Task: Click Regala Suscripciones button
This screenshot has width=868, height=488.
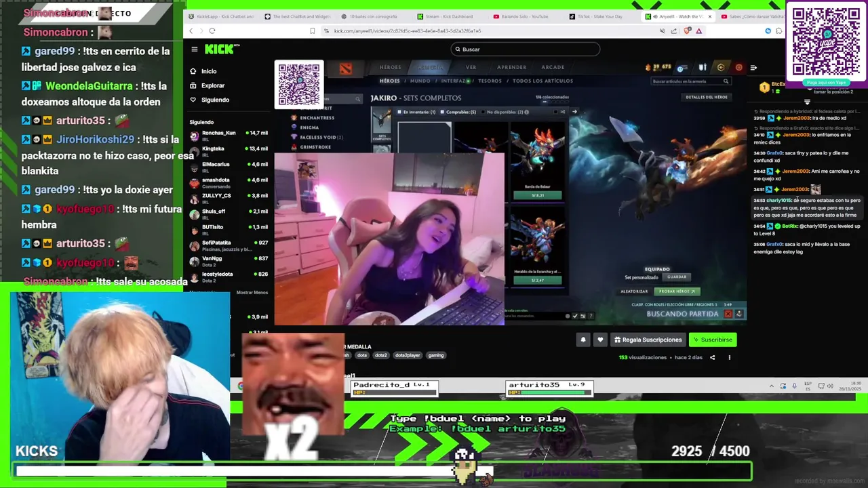Action: (x=648, y=340)
